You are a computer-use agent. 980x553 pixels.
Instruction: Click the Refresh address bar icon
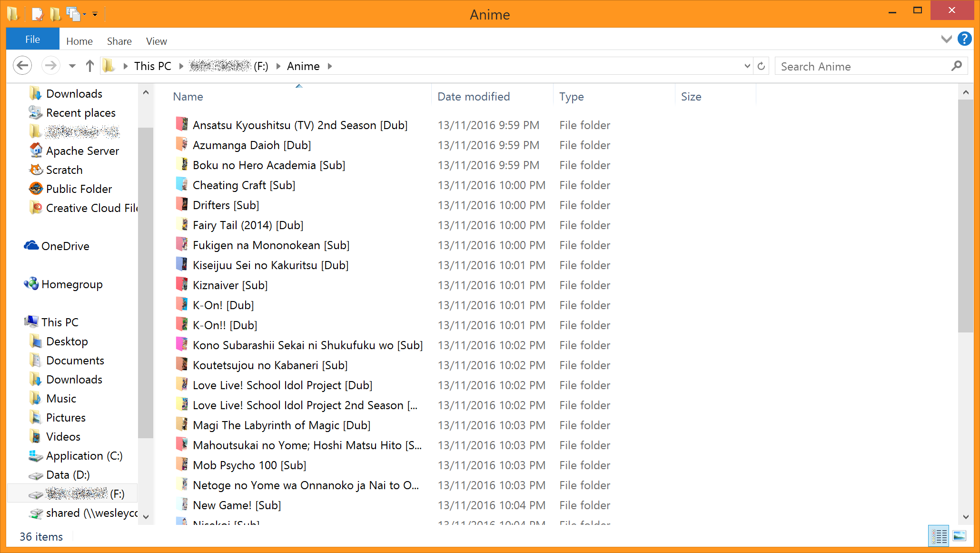pyautogui.click(x=761, y=66)
